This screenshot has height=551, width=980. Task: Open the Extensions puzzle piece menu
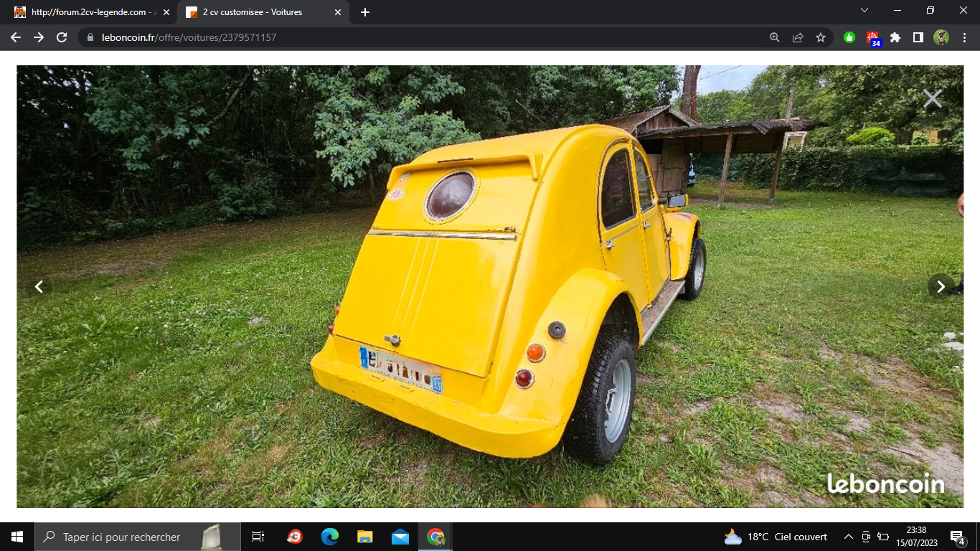pyautogui.click(x=895, y=37)
